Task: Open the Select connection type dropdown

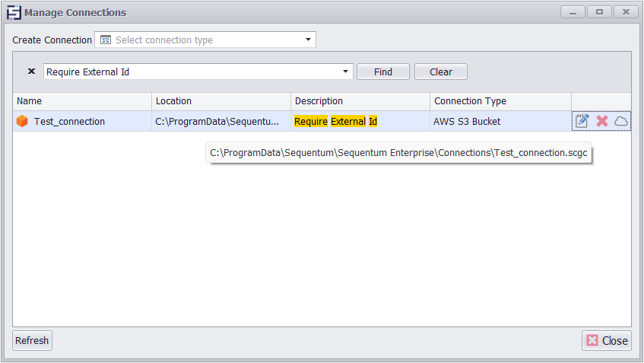Action: pyautogui.click(x=205, y=40)
